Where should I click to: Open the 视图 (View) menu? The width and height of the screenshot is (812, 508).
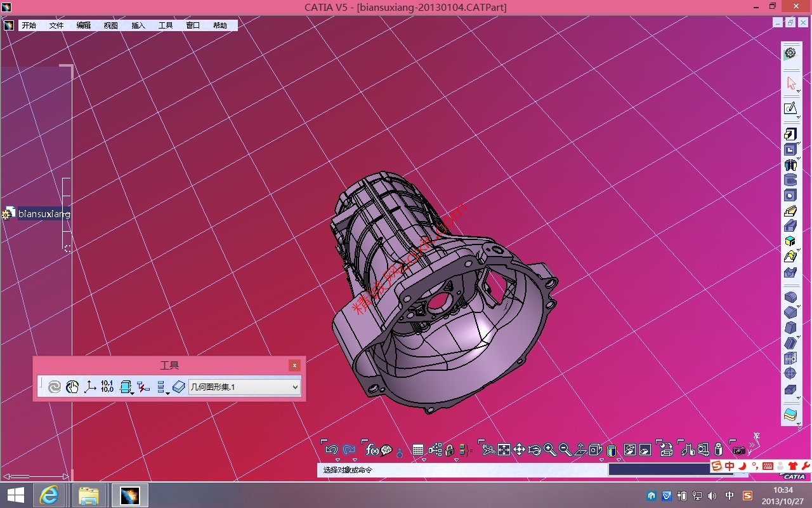(x=111, y=25)
